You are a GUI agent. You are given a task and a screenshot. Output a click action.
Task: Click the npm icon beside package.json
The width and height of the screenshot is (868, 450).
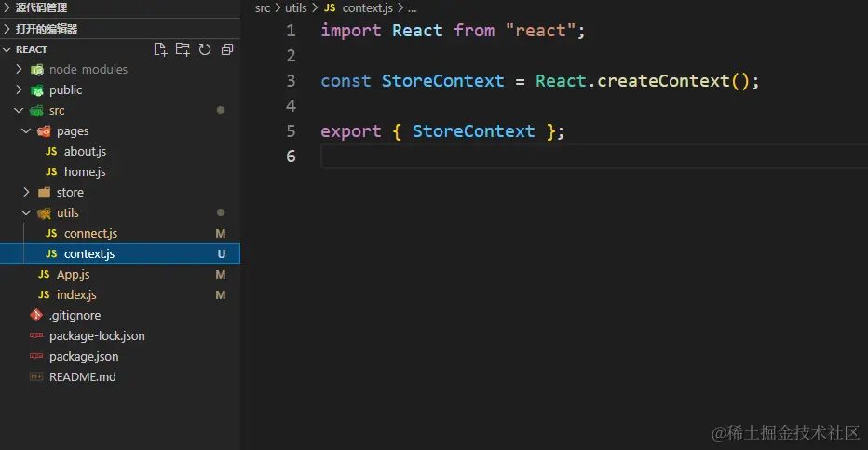point(36,356)
